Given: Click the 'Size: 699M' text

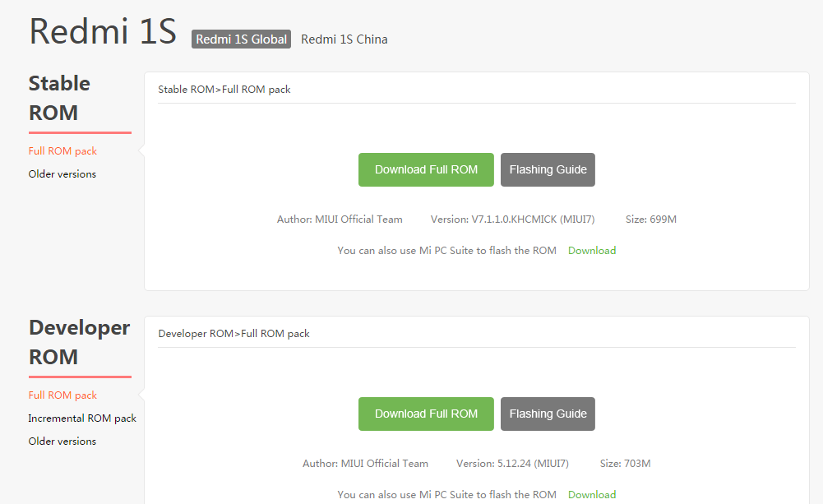Looking at the screenshot, I should click(651, 220).
